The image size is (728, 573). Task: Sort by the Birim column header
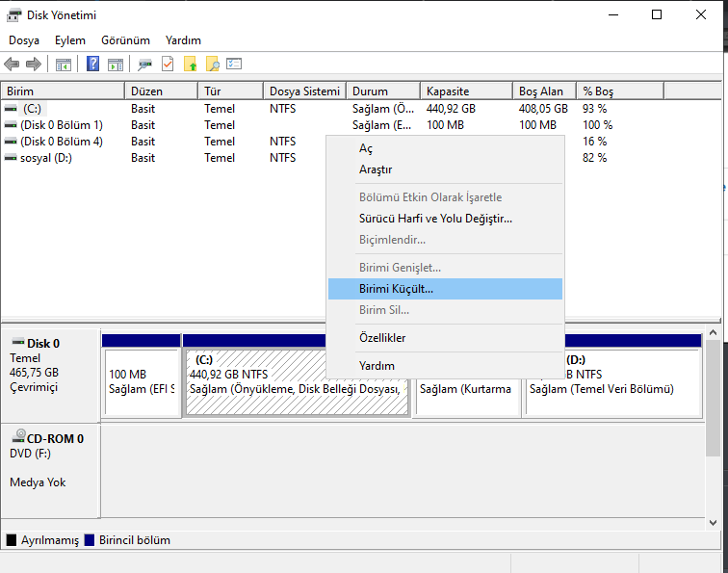[x=64, y=91]
